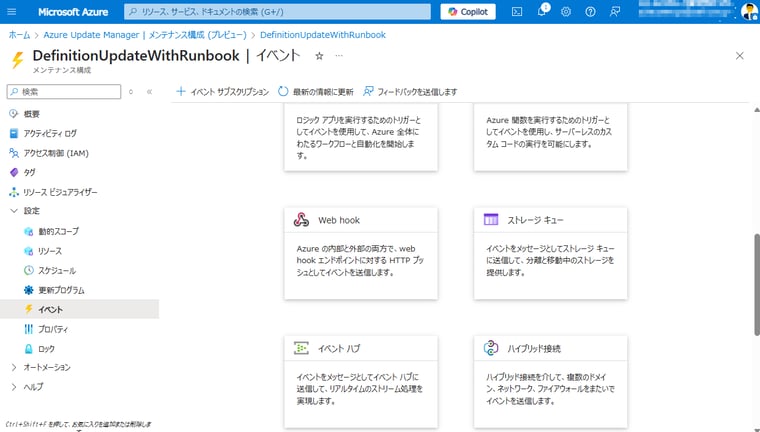Open the hamburger portal menu
This screenshot has width=760, height=432.
tap(12, 12)
